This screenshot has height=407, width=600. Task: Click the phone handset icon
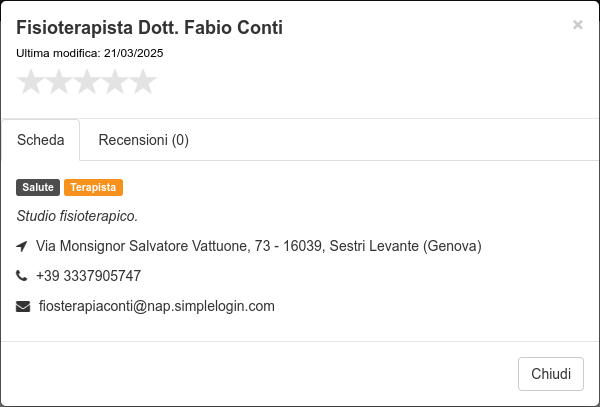coord(21,275)
